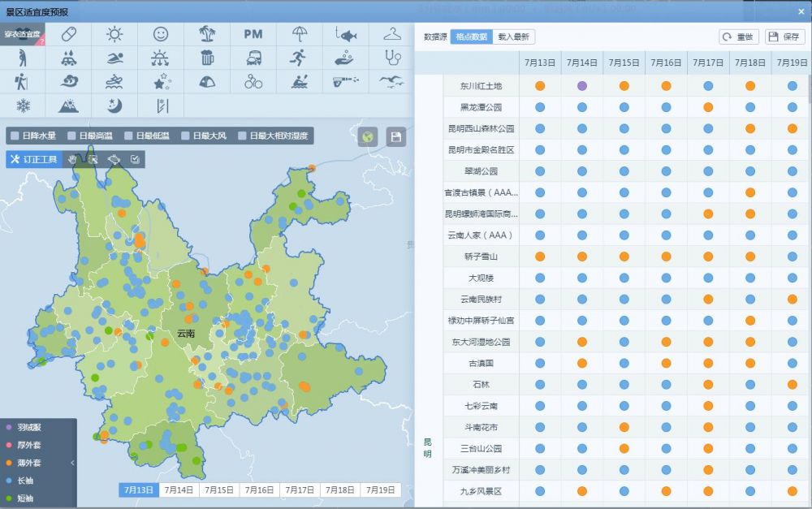Screen dimensions: 812x509
Task: Check the 日最大风 checkbox
Action: point(186,136)
